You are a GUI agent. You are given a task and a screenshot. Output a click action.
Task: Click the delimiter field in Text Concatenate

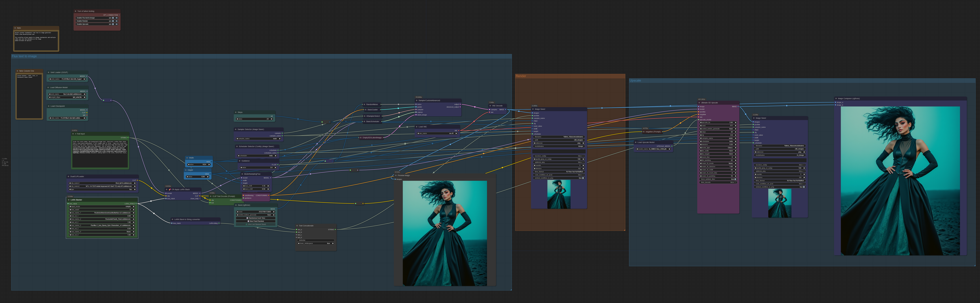[x=316, y=240]
